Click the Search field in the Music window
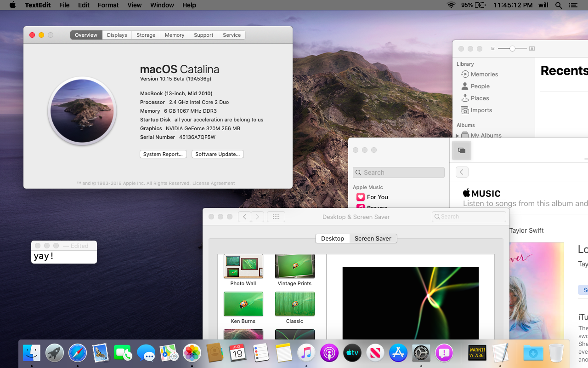Image resolution: width=588 pixels, height=368 pixels. [x=399, y=172]
